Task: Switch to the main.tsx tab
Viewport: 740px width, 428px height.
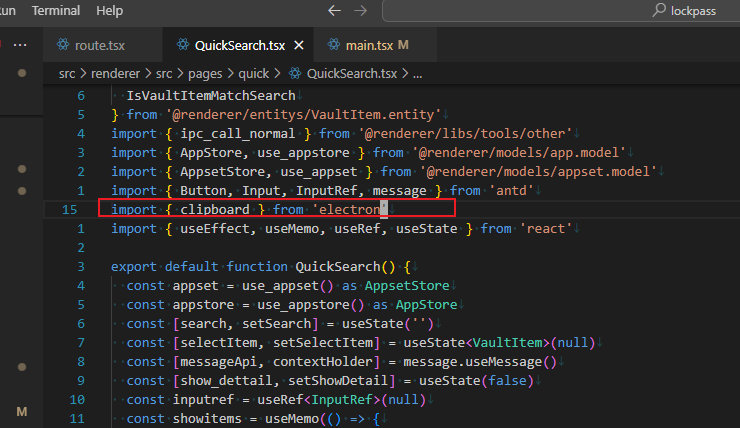Action: pos(369,46)
